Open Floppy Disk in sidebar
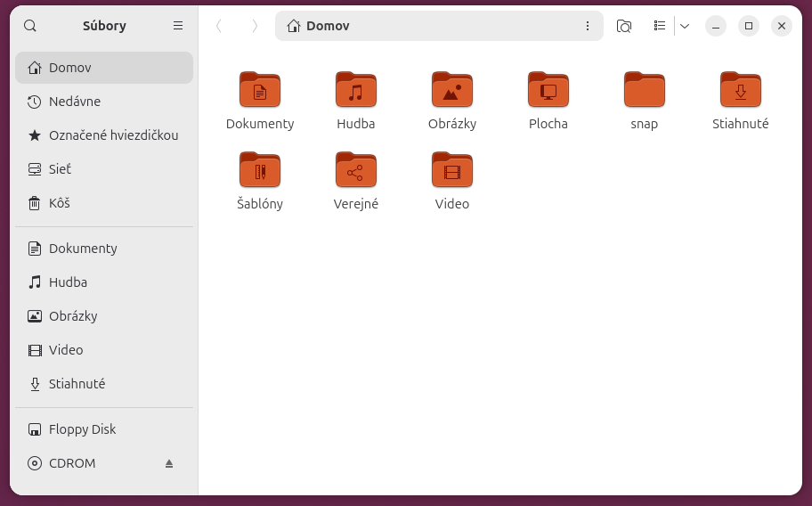The image size is (812, 506). point(104,429)
